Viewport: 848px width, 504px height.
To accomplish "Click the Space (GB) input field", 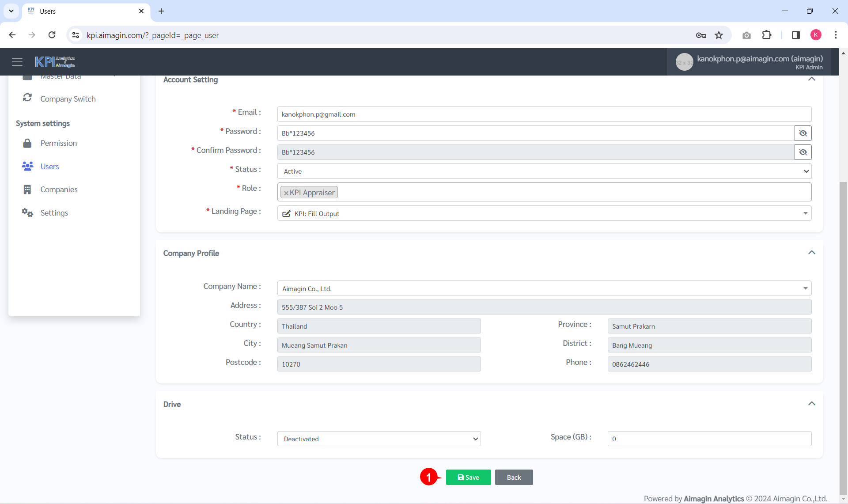I will click(709, 439).
